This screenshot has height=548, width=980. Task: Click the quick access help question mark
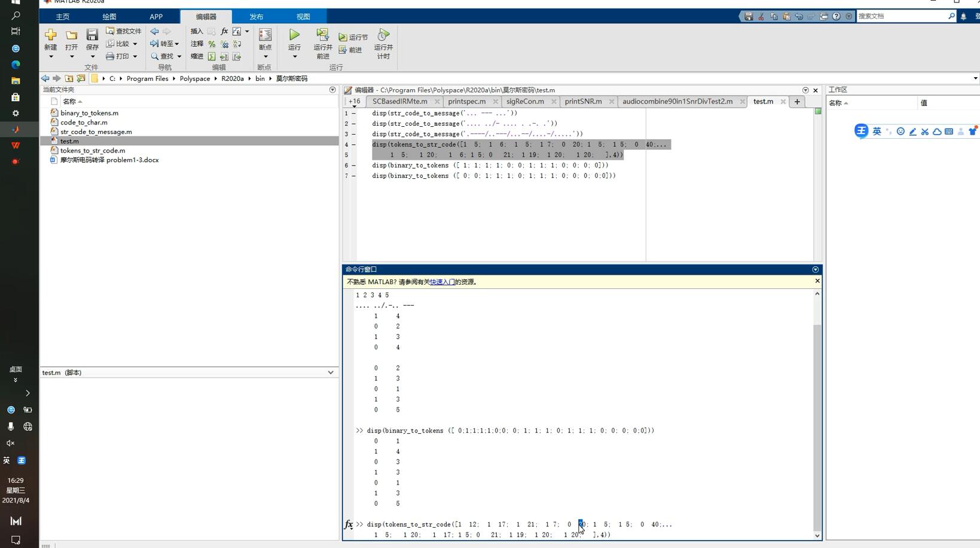(836, 17)
